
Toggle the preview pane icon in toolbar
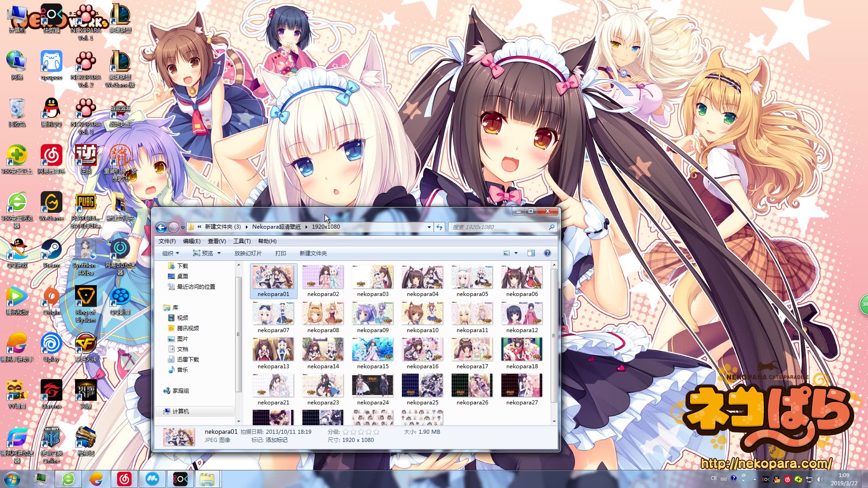(531, 253)
